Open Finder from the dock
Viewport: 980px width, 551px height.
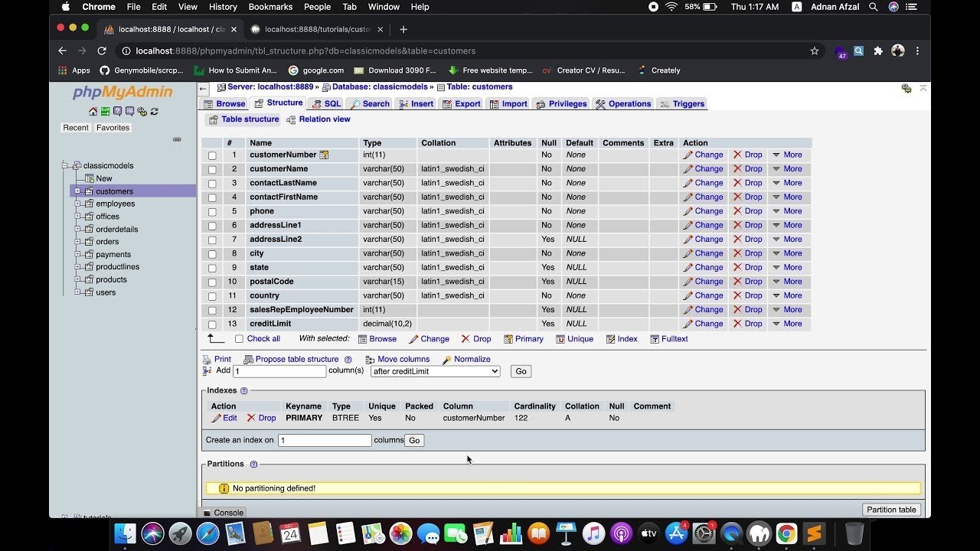click(125, 533)
